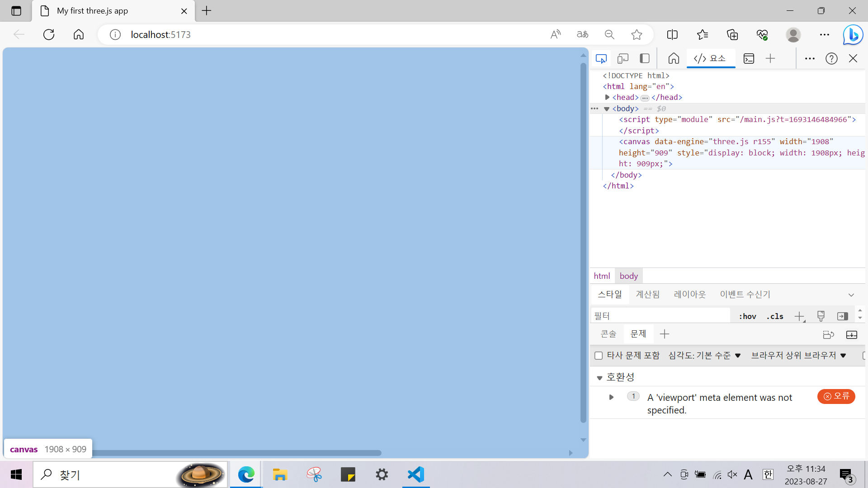Click the 오류 error badge
The image size is (868, 488).
pyautogui.click(x=836, y=396)
